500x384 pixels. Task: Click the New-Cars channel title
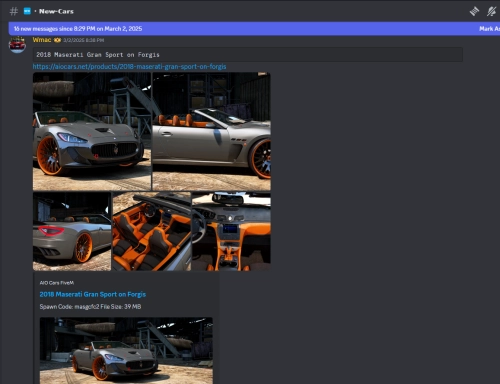[x=56, y=11]
